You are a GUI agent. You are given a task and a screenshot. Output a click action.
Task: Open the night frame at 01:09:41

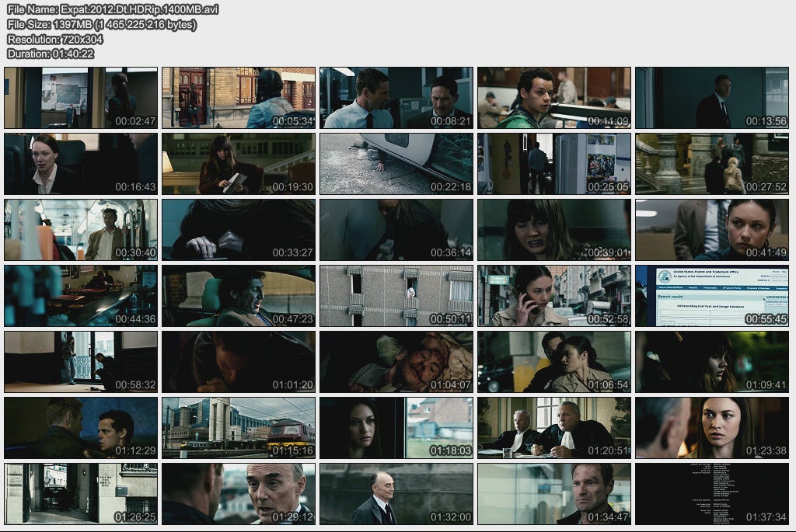pyautogui.click(x=712, y=362)
